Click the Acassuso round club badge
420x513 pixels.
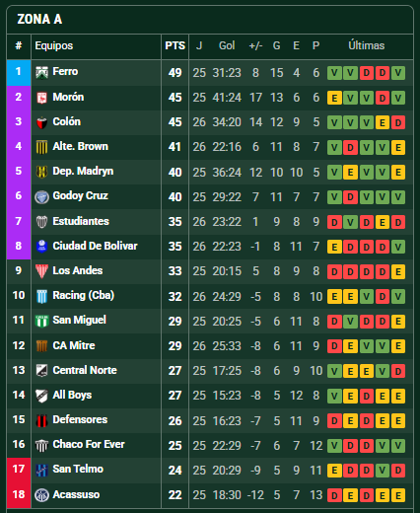click(41, 494)
